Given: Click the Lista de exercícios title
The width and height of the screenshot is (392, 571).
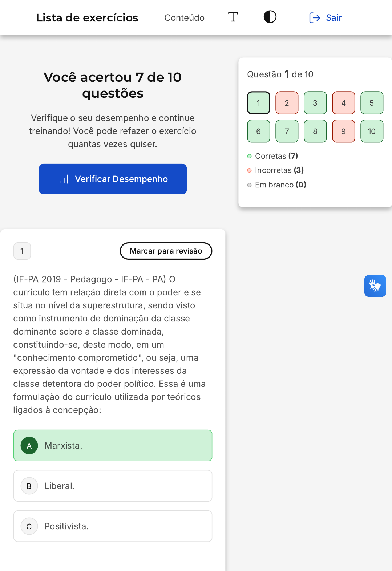Looking at the screenshot, I should (x=87, y=18).
